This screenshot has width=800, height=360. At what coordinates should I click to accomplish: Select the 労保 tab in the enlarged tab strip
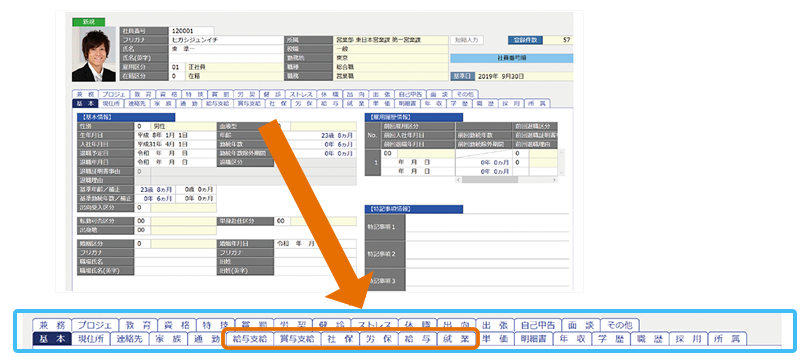[379, 339]
